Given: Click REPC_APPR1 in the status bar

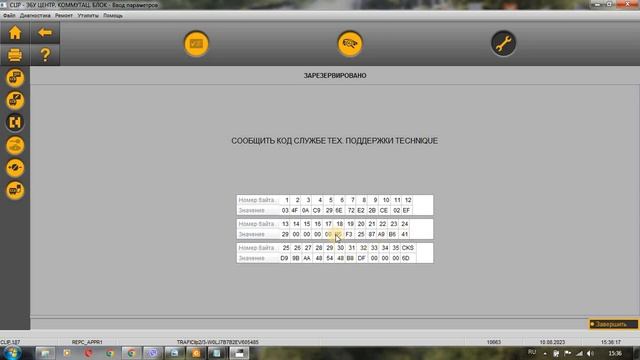Looking at the screenshot, I should click(87, 342).
